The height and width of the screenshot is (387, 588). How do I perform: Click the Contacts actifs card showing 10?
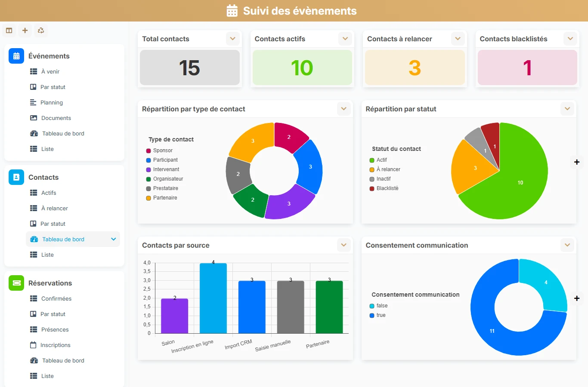coord(302,68)
